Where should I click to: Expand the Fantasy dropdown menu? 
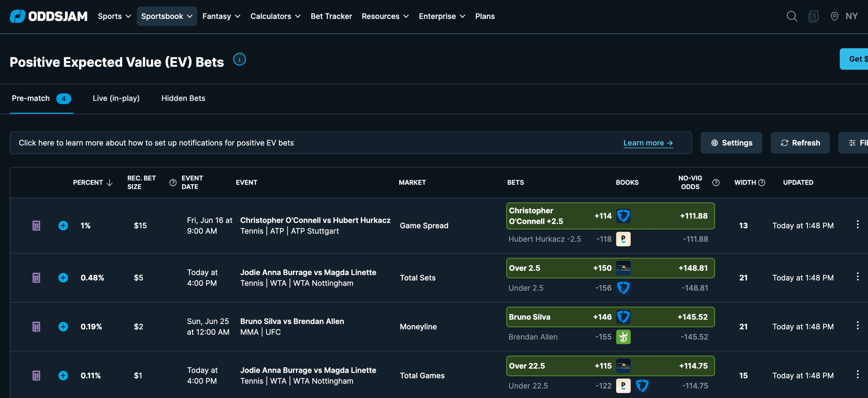pos(221,16)
